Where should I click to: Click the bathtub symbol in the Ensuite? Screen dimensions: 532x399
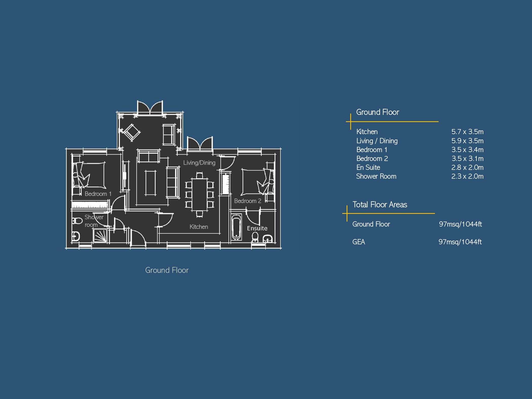(236, 227)
